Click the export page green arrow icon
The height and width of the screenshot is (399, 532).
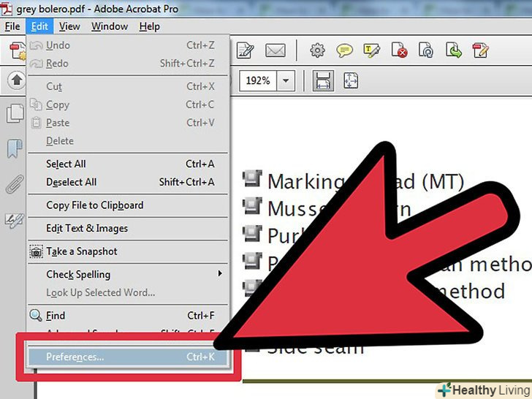tap(454, 50)
